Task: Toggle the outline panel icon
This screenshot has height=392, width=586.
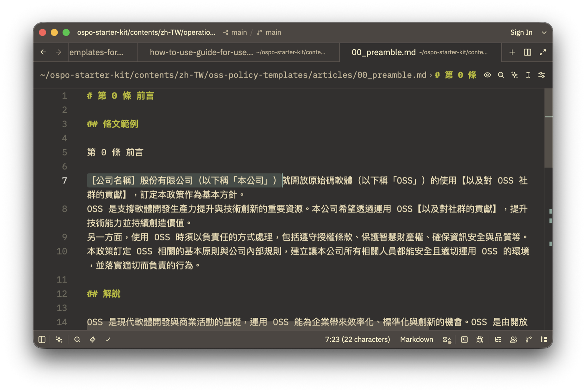Action: (x=498, y=340)
